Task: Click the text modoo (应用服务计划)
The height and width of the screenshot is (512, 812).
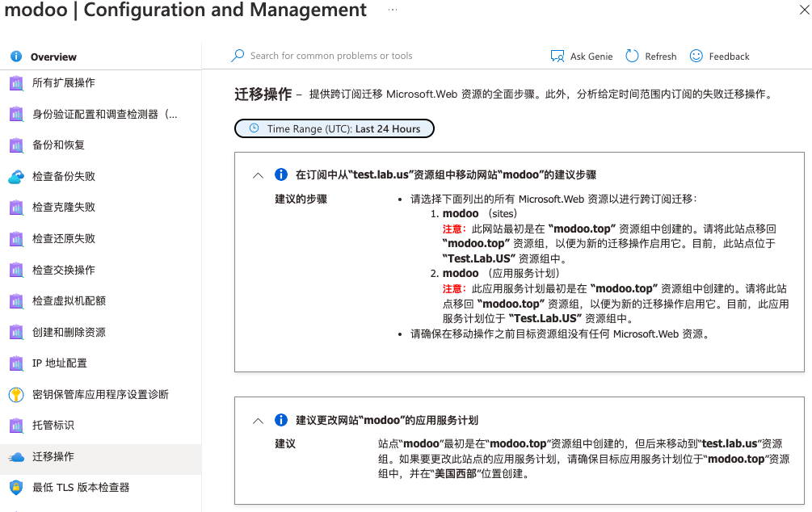Action: point(501,273)
